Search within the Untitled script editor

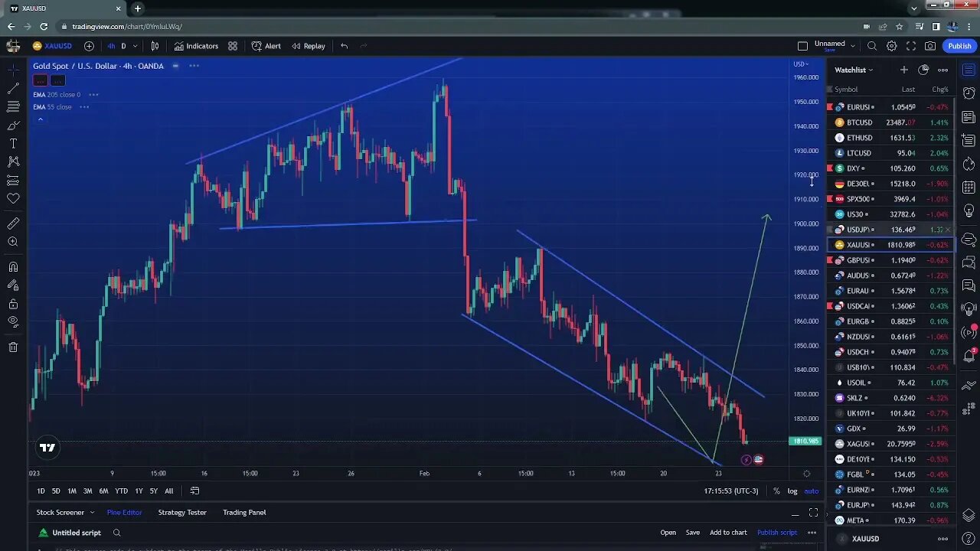(116, 533)
